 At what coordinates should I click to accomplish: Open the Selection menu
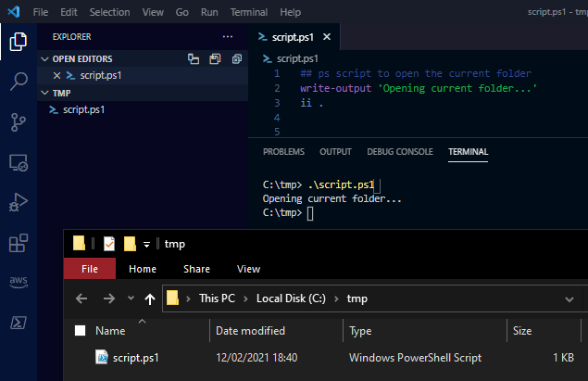coord(109,12)
